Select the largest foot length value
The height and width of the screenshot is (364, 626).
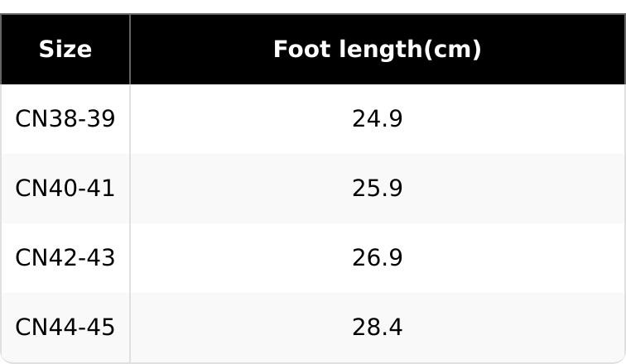[x=377, y=328]
